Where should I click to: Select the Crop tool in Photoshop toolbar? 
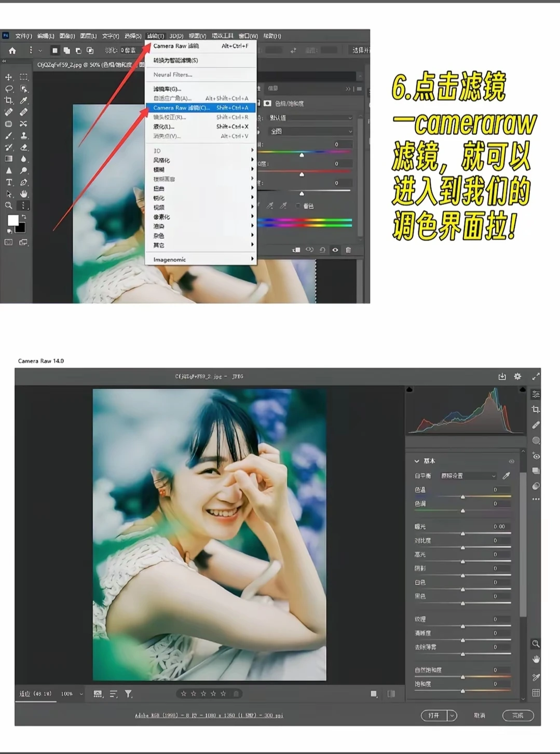pos(9,101)
